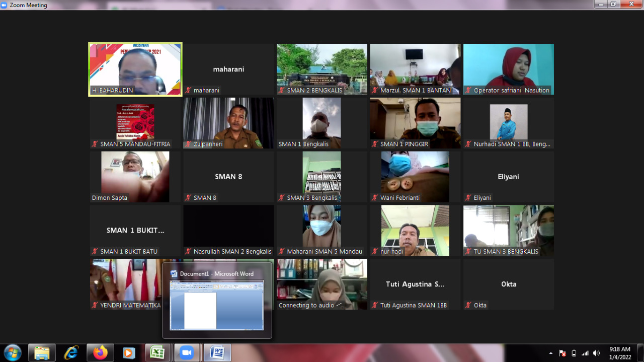Select the Document1 - Microsoft Word preview thumbnail
The width and height of the screenshot is (644, 362).
pyautogui.click(x=217, y=305)
